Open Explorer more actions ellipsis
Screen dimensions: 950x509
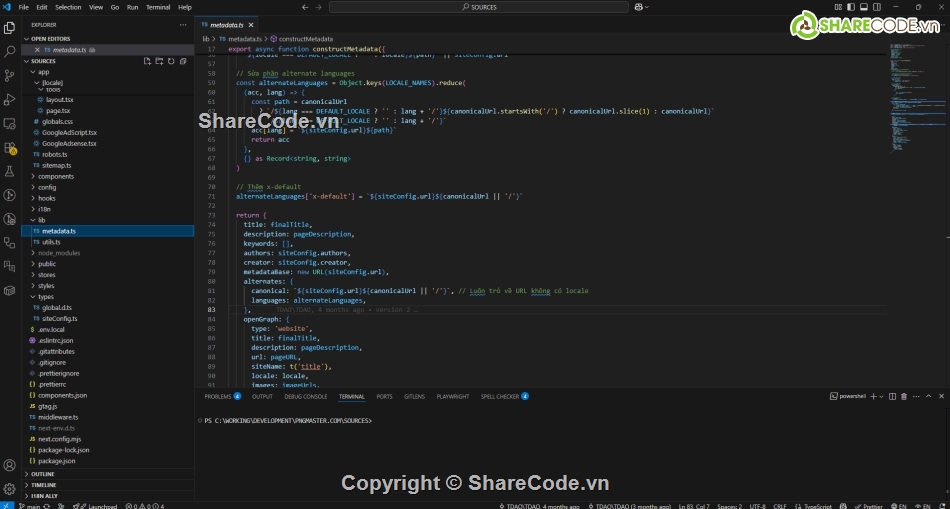183,25
